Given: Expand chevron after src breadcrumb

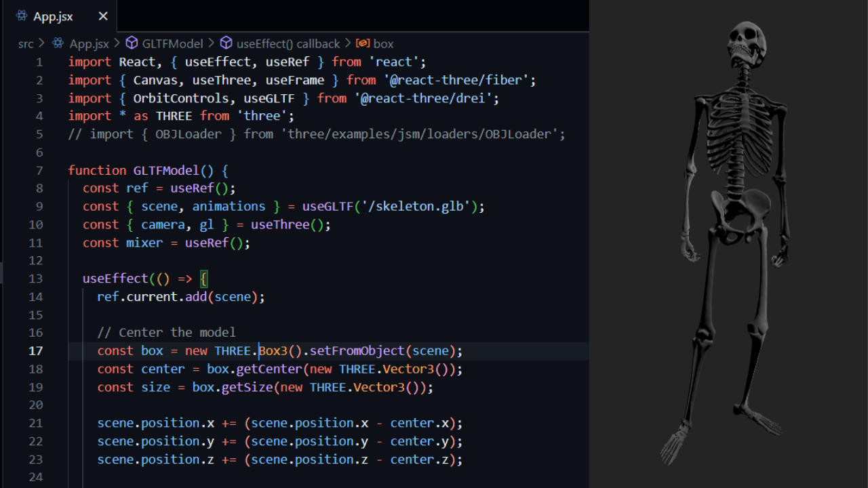Looking at the screenshot, I should pyautogui.click(x=42, y=43).
